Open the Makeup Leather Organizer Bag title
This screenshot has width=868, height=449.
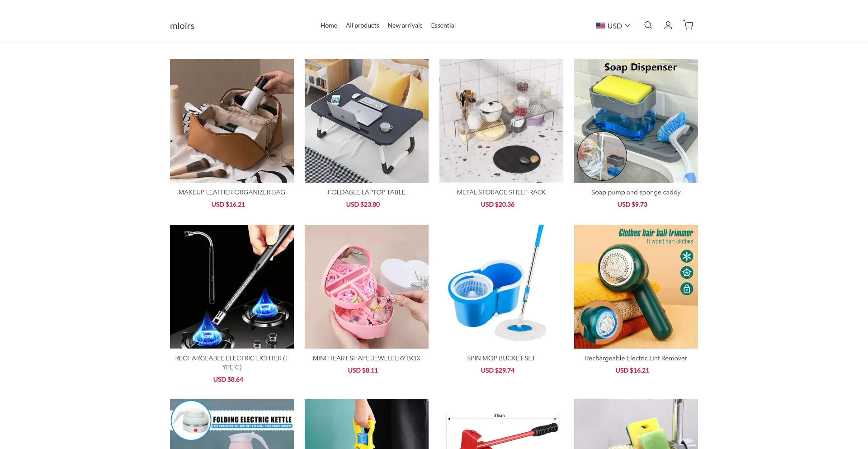232,192
